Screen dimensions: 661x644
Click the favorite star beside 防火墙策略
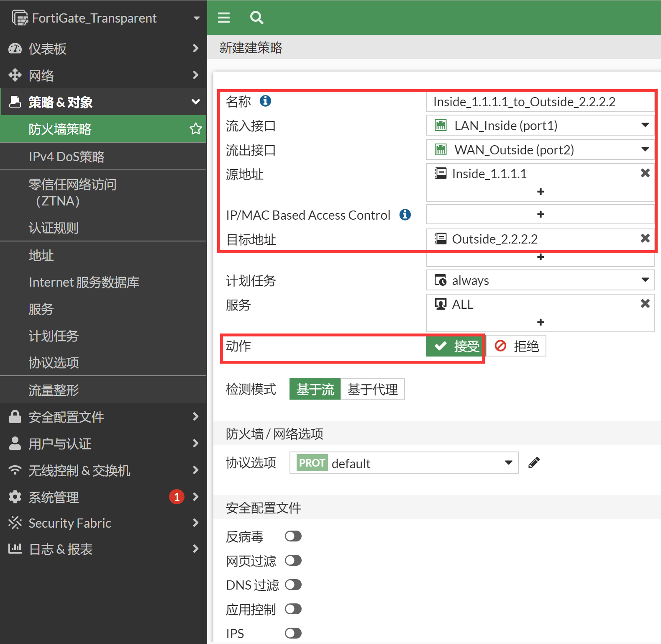click(x=195, y=129)
